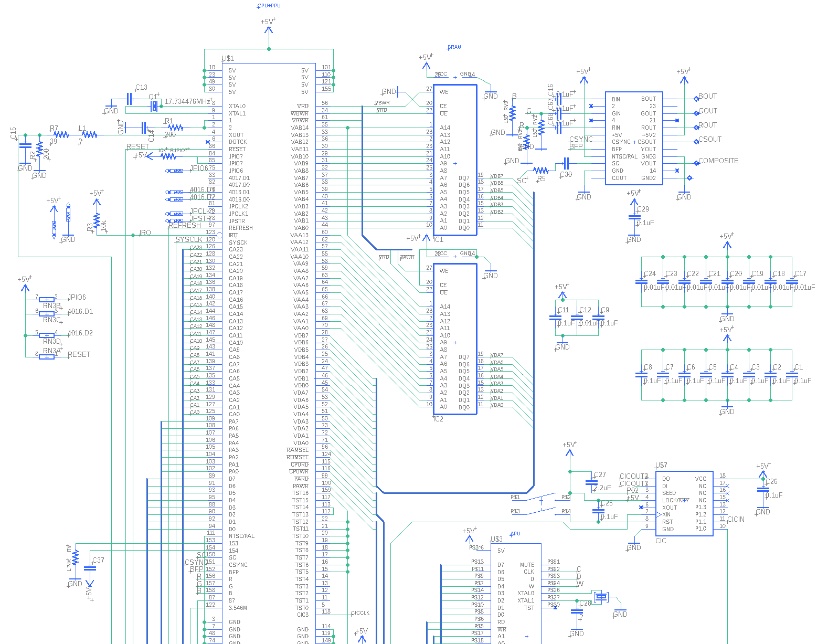Viewport: 828px width, 644px height.
Task: Select the APU crystal symbol beside XTAL0
Action: click(x=601, y=597)
